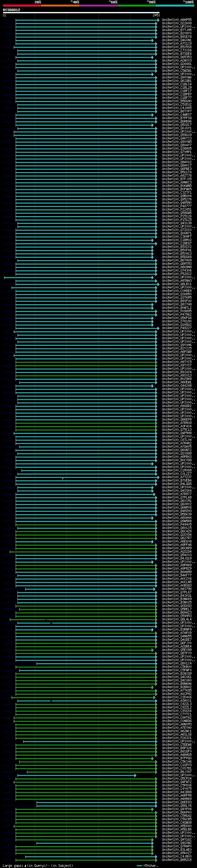The width and height of the screenshot is (197, 868).
Task: Open hit UniRef100_A7S1I9
Action: click(176, 43)
